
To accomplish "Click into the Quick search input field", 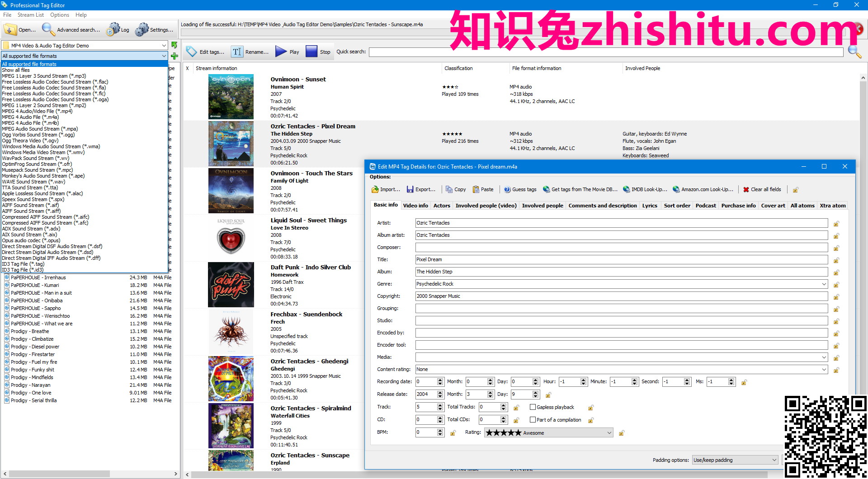I will (x=606, y=52).
